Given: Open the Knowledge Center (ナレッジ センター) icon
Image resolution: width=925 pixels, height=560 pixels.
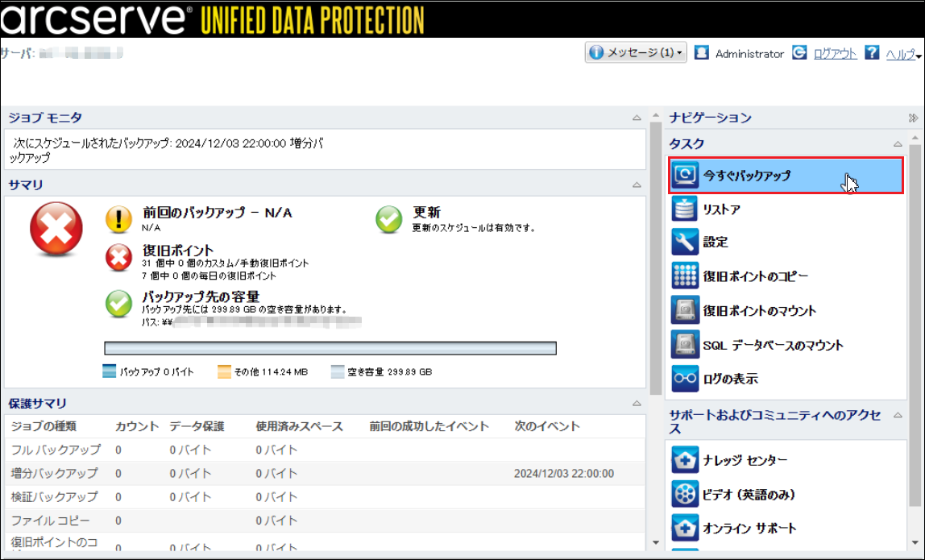Looking at the screenshot, I should tap(685, 460).
